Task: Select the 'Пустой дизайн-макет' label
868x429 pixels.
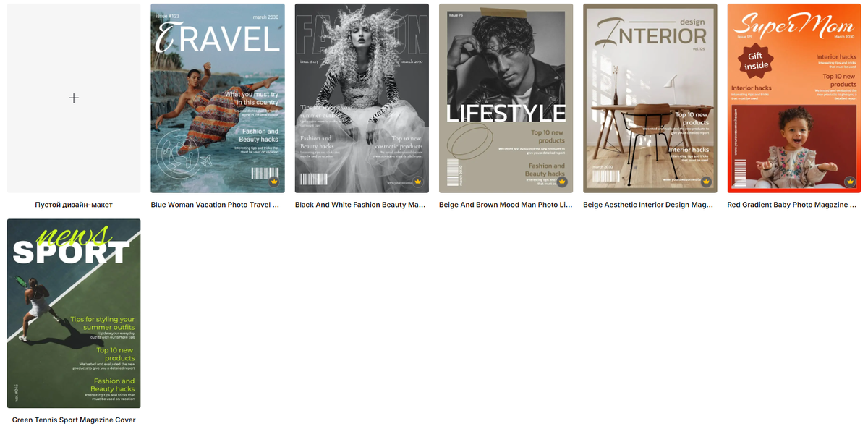Action: click(74, 205)
